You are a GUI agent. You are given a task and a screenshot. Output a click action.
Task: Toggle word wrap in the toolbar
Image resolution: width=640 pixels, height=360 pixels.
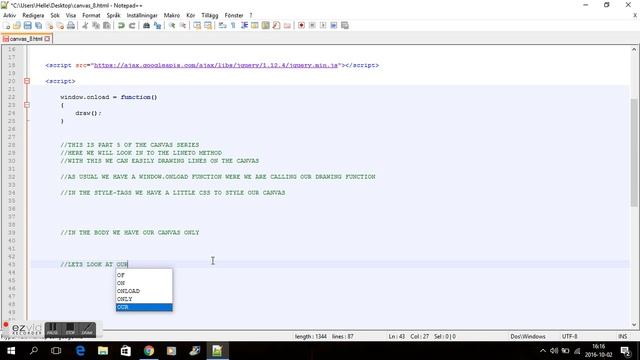(x=222, y=25)
